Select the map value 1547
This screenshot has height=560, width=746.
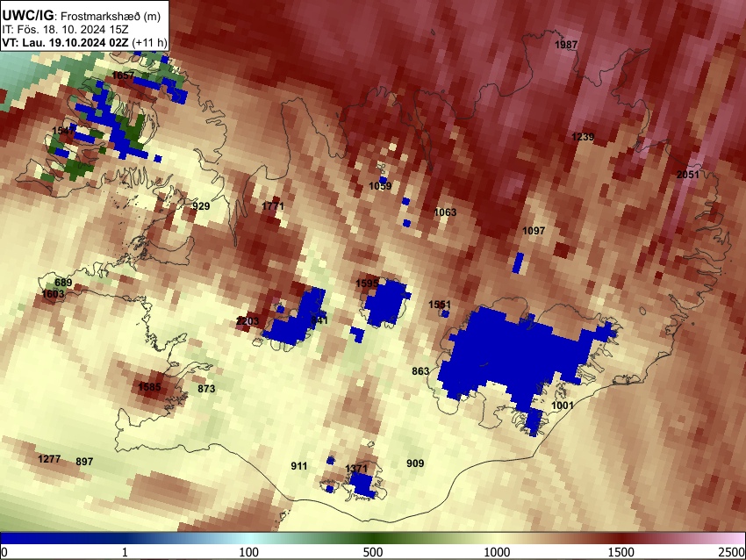click(63, 131)
